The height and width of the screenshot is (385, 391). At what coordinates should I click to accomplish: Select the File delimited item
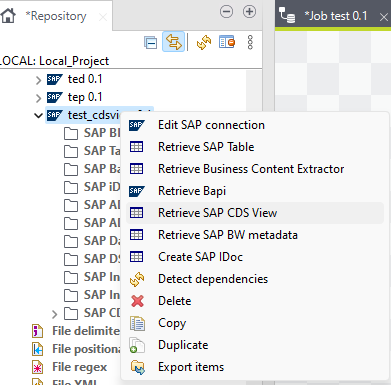click(x=86, y=331)
